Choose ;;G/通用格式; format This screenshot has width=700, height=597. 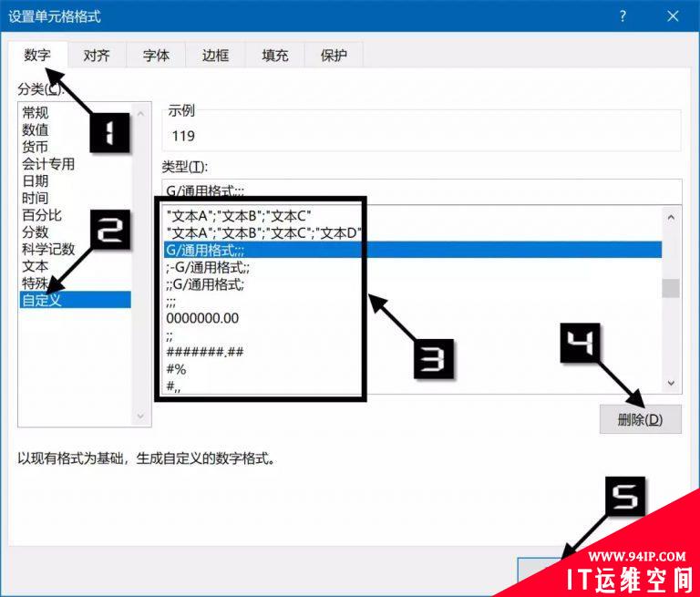[x=413, y=284]
